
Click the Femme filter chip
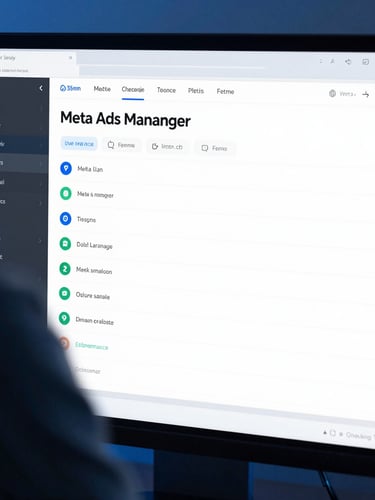click(121, 145)
